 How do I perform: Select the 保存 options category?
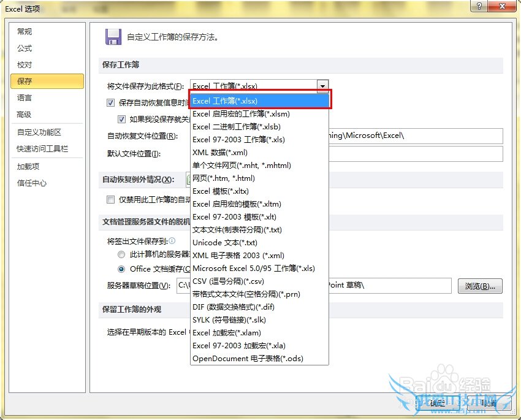(47, 81)
